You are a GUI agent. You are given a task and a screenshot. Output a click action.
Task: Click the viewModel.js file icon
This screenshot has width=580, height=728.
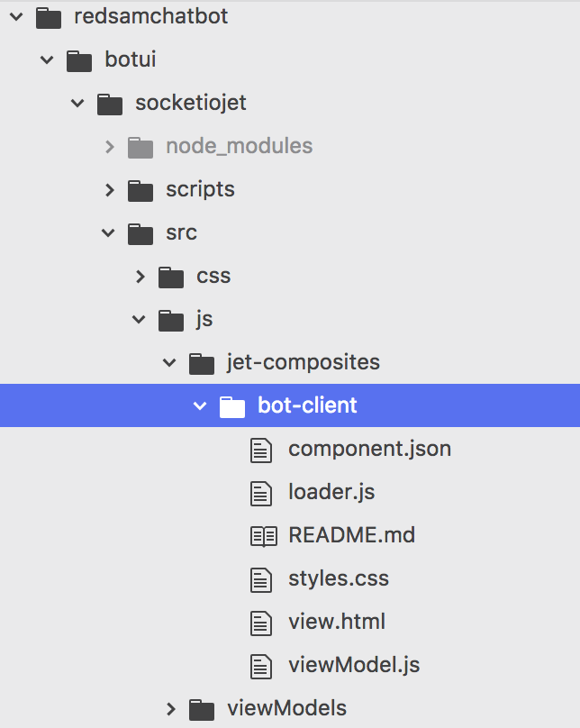(x=261, y=667)
